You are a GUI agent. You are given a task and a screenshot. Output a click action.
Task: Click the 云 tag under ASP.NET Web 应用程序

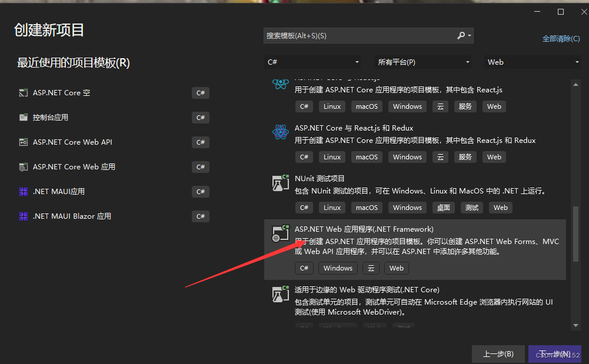click(x=371, y=268)
